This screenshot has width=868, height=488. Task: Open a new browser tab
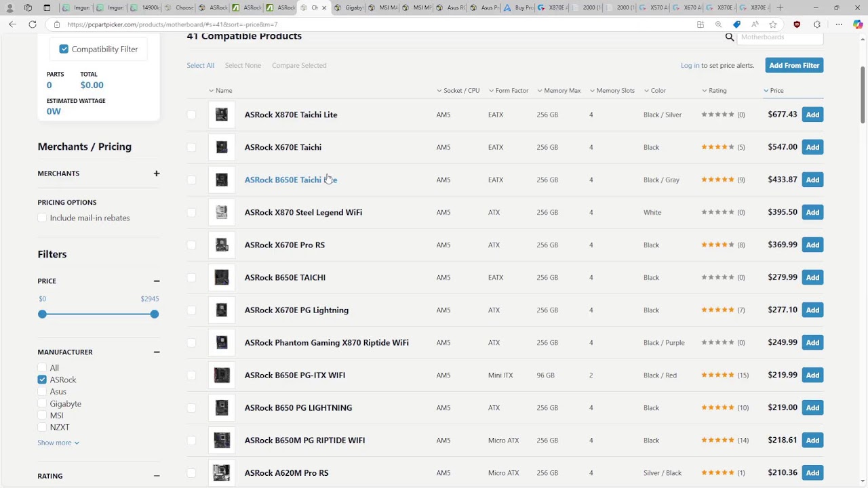[780, 7]
